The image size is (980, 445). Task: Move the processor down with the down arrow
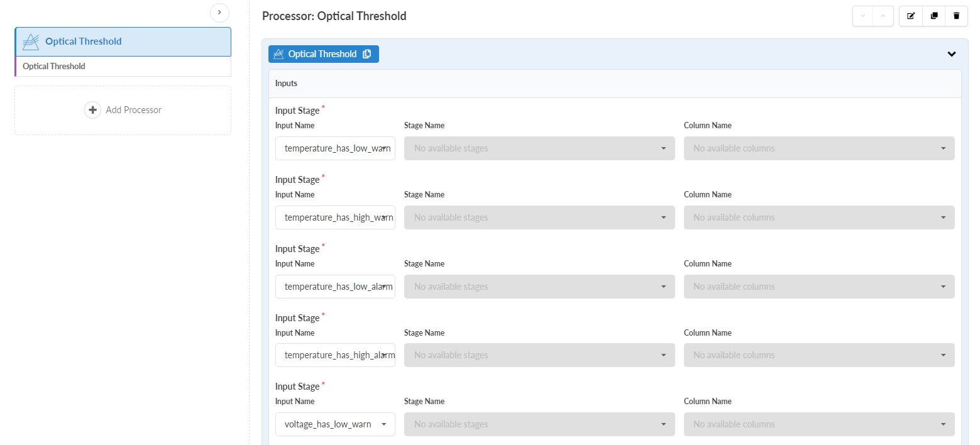(863, 16)
